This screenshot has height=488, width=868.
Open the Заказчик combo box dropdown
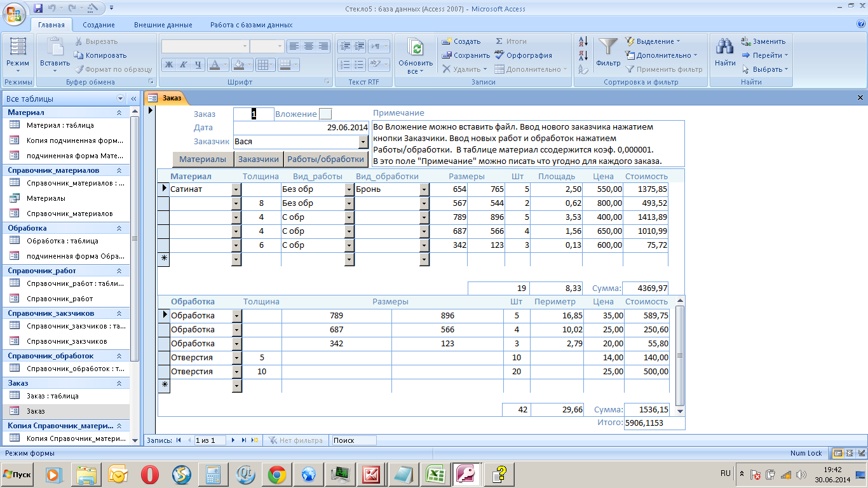point(363,142)
